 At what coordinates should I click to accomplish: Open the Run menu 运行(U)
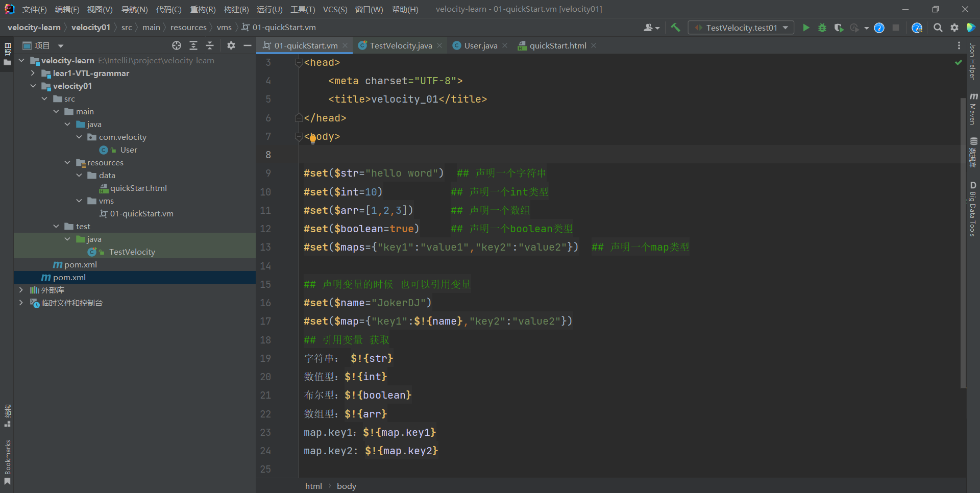click(x=269, y=10)
